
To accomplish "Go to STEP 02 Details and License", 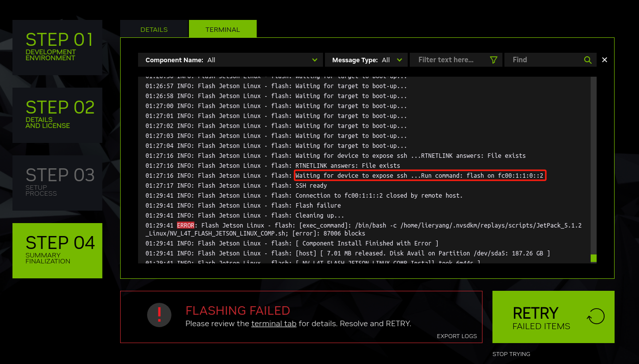I will (57, 115).
